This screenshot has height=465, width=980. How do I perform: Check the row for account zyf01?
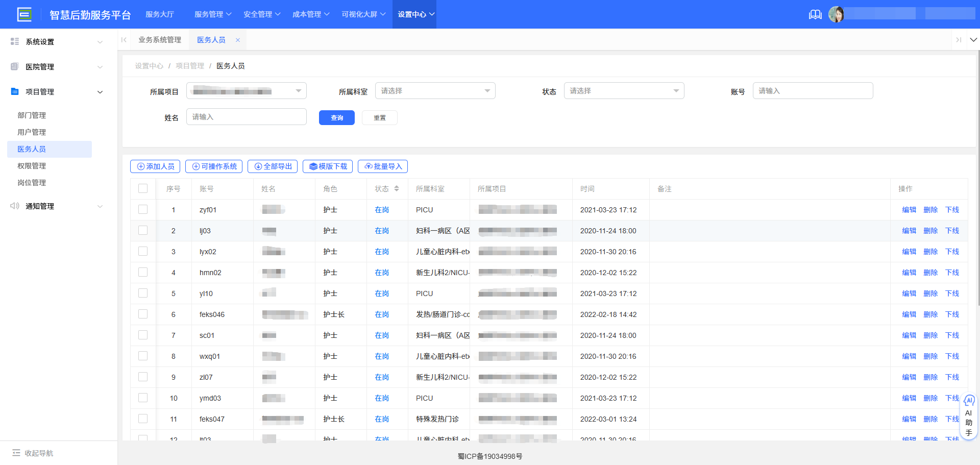tap(143, 210)
